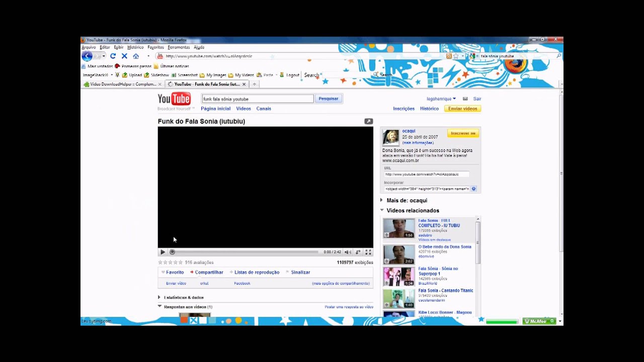Play the video with the play button
Screen dimensions: 644x362
click(163, 252)
